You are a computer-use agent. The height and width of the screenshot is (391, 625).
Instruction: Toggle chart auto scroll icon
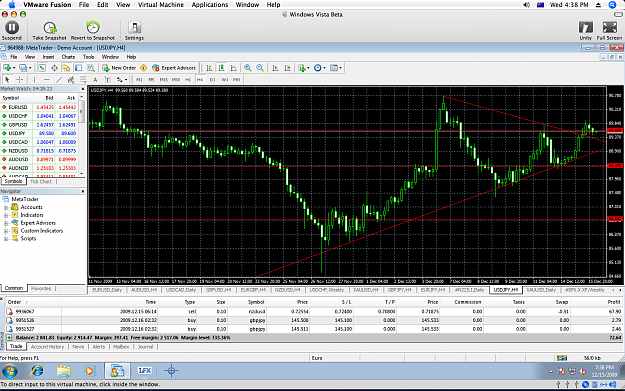[275, 68]
